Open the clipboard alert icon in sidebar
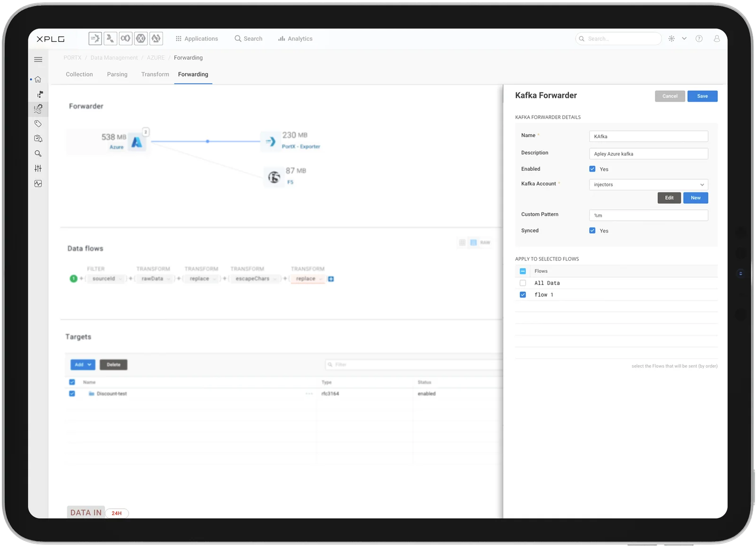 coord(38,139)
